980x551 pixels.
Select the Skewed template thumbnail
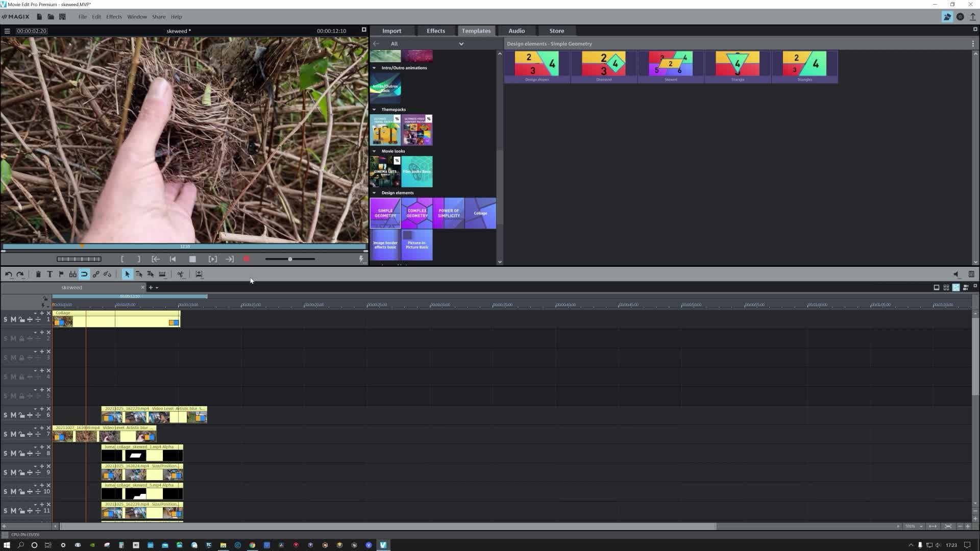[671, 66]
